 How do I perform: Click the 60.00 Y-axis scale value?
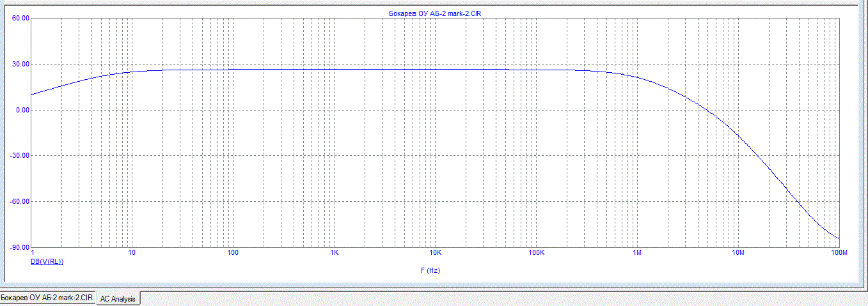pyautogui.click(x=21, y=19)
